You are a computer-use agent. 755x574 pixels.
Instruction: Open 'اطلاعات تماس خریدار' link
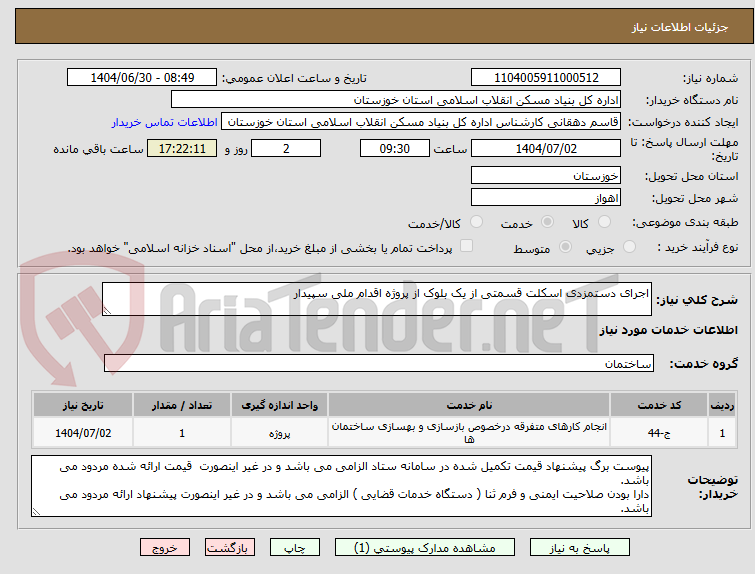pyautogui.click(x=165, y=122)
